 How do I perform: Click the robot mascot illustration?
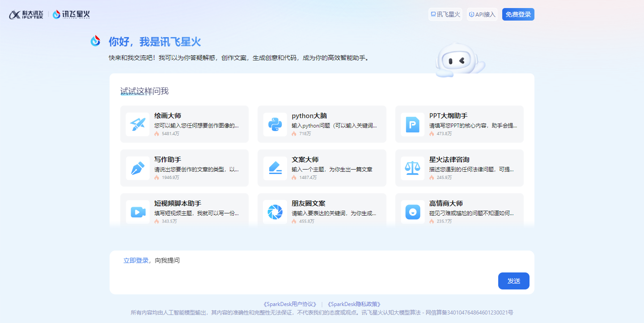pyautogui.click(x=460, y=60)
